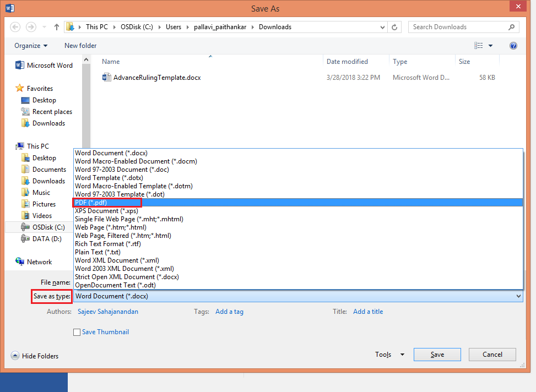
Task: Choose Plain Text (*.txt)
Action: coord(298,252)
